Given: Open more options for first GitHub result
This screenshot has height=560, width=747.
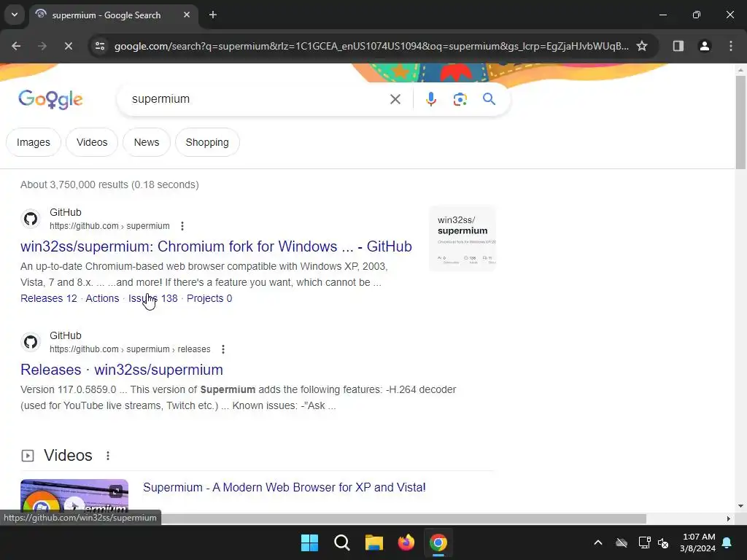Looking at the screenshot, I should [182, 226].
